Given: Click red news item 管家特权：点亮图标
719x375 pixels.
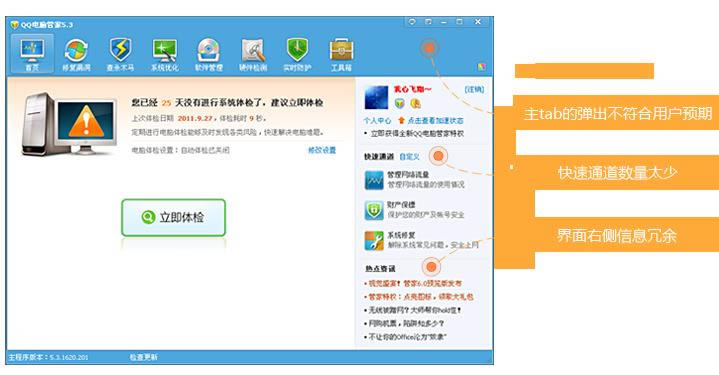Looking at the screenshot, I should coord(420,297).
